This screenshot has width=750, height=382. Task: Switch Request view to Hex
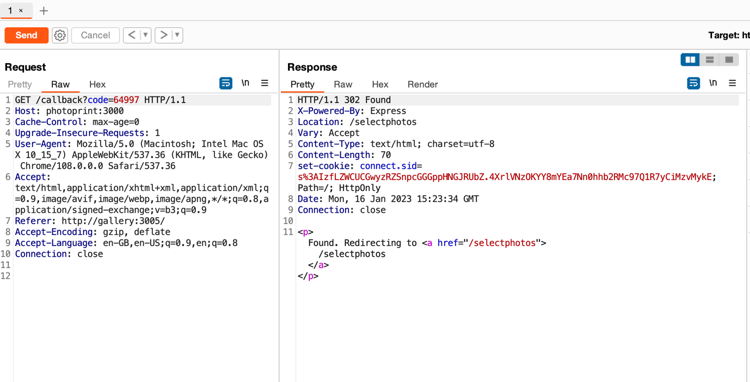coord(97,84)
